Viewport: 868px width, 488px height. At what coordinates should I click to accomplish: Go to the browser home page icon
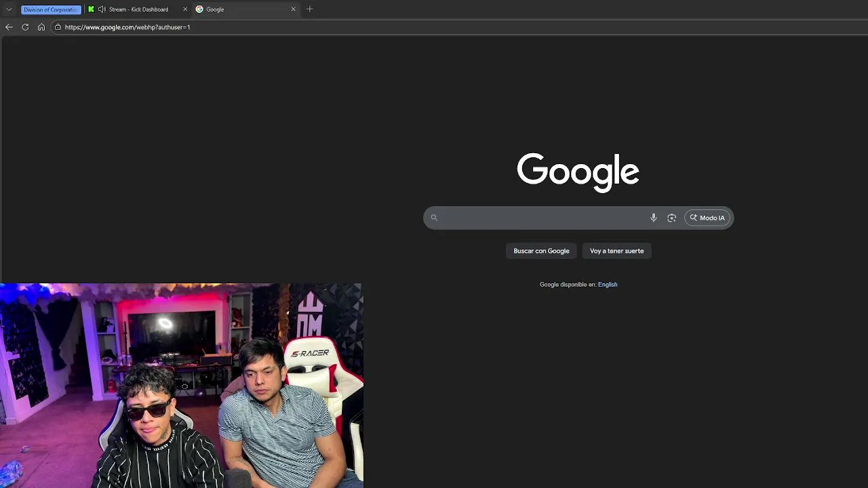coord(41,27)
